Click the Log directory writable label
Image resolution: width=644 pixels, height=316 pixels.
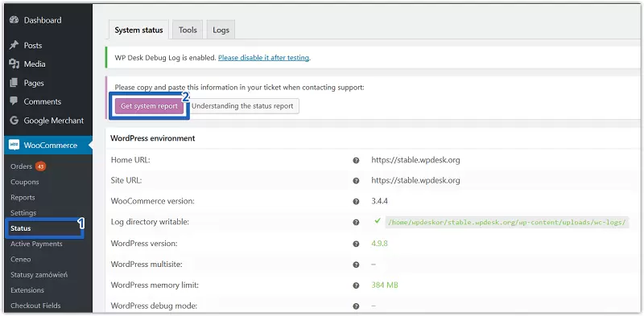pyautogui.click(x=150, y=222)
